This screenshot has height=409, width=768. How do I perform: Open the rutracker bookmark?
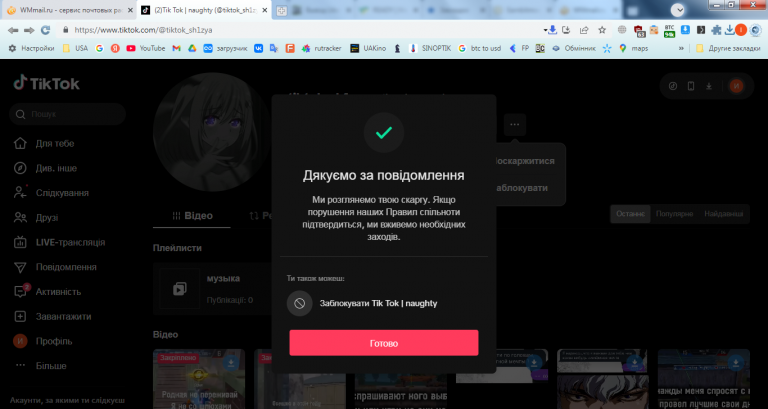pos(322,48)
